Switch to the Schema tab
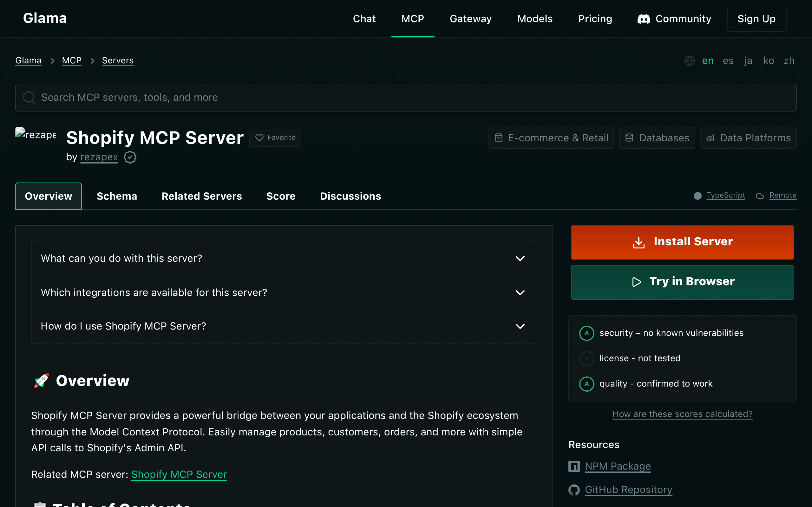 [x=117, y=196]
